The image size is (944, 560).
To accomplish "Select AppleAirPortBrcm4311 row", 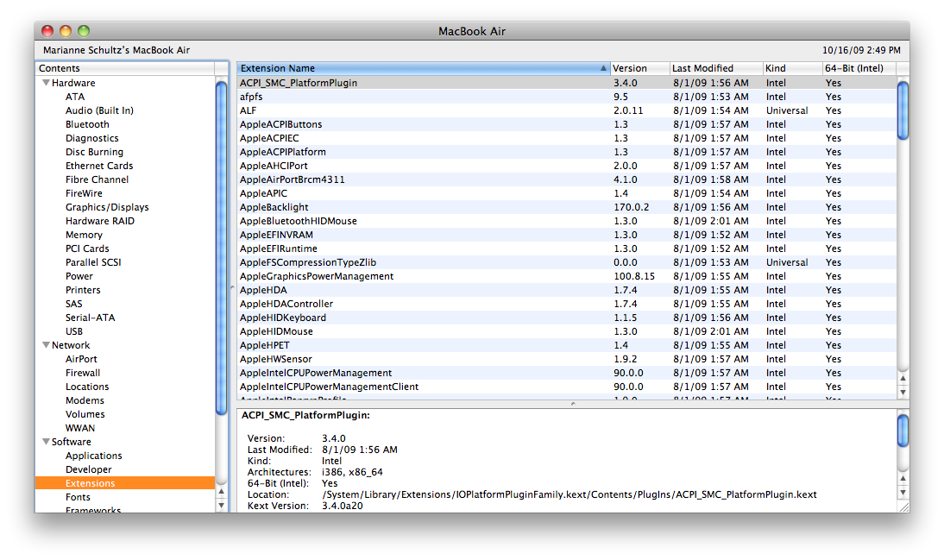I will [x=567, y=180].
